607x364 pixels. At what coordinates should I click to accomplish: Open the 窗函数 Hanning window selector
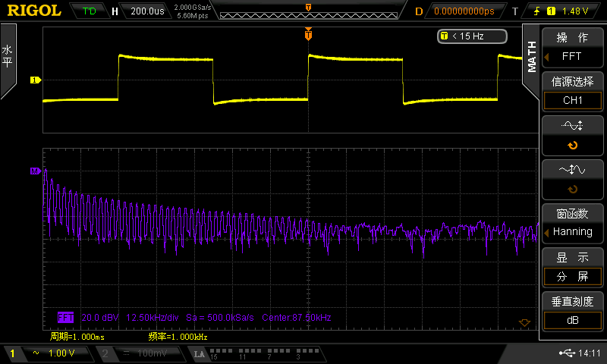[x=572, y=223]
